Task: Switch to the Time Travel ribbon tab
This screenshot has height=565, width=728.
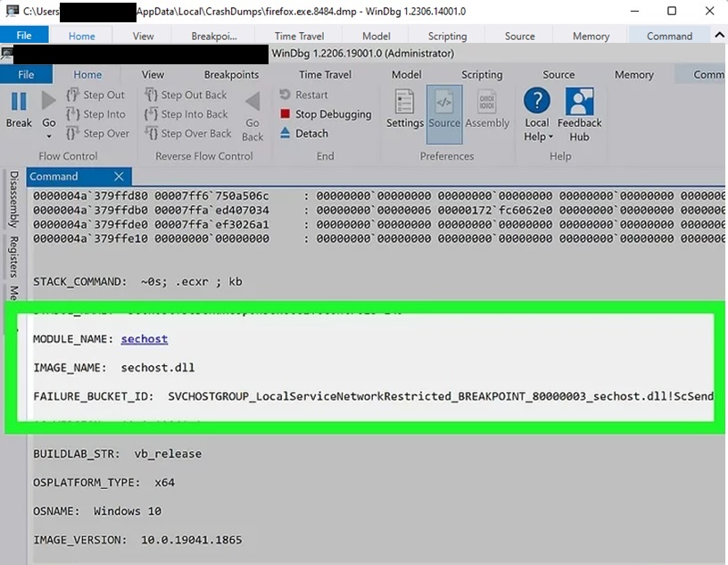Action: click(x=325, y=75)
